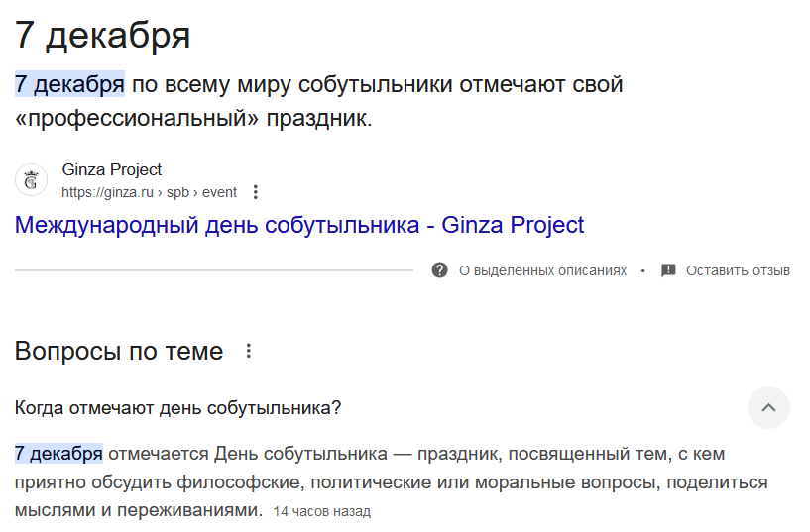Click the "Ginza Project" site name
810x532 pixels.
(111, 169)
